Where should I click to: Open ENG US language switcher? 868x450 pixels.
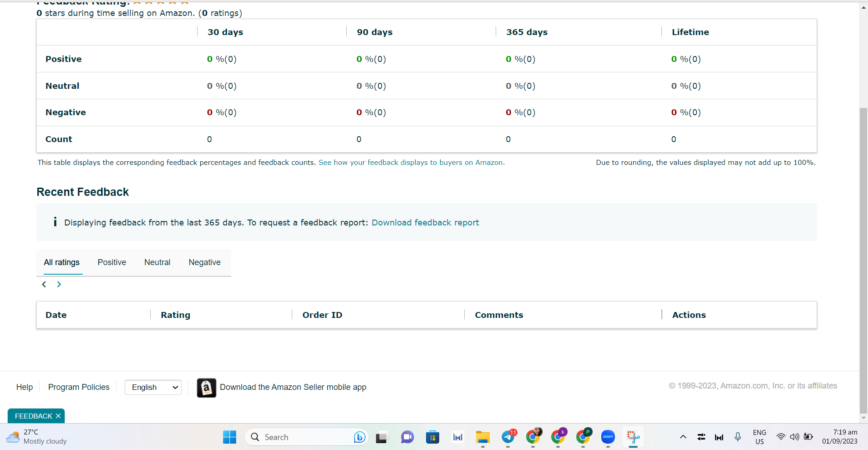pos(760,437)
